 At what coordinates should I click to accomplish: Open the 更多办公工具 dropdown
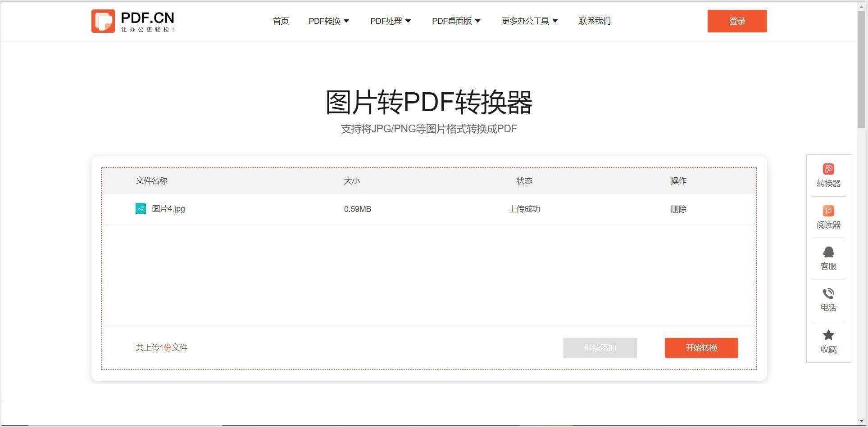click(x=529, y=21)
